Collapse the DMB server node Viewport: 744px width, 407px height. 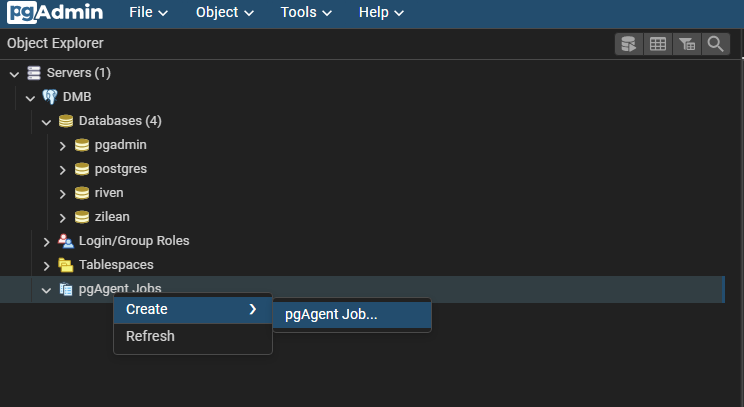coord(30,98)
